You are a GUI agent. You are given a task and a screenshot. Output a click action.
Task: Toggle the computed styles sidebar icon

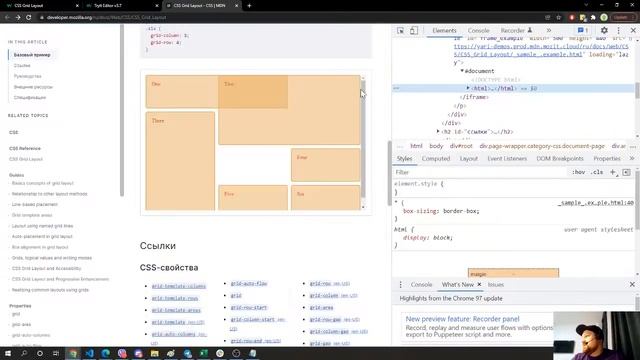click(626, 173)
